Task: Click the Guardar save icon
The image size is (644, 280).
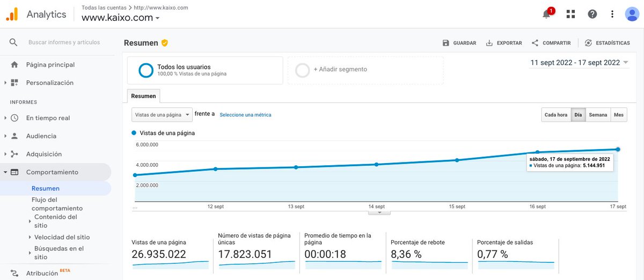Action: 446,43
